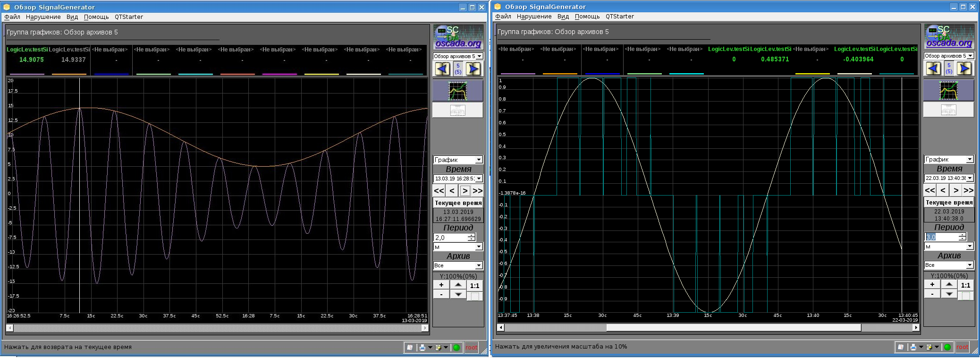Screen dimensions: 980x358
Task: Open graphics view icon in left window
Action: [457, 91]
